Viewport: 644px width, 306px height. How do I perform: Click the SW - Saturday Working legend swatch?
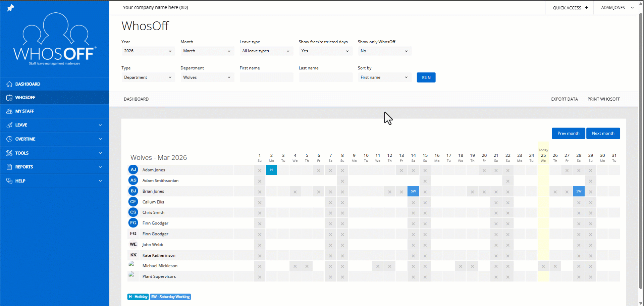(170, 297)
